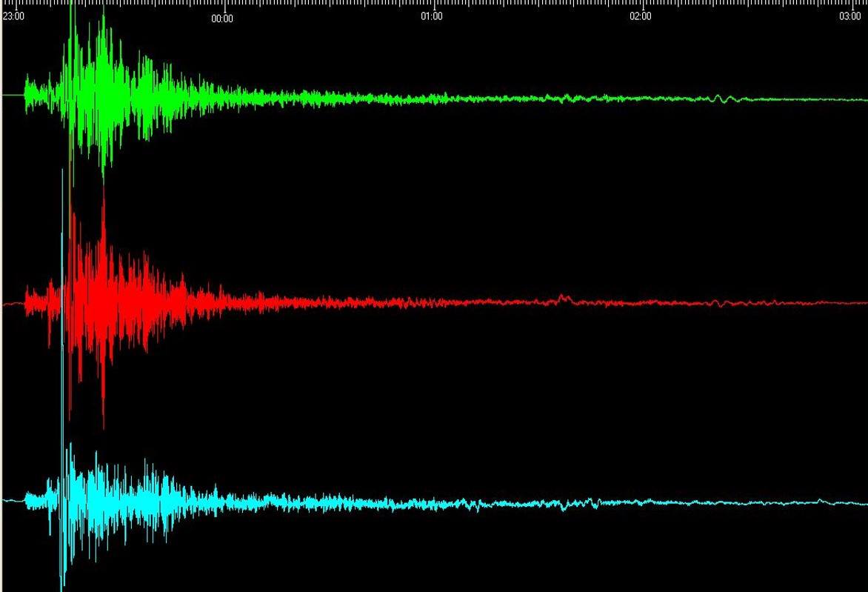The height and width of the screenshot is (592, 868).
Task: Click the 23:00 time axis label
Action: 13,17
